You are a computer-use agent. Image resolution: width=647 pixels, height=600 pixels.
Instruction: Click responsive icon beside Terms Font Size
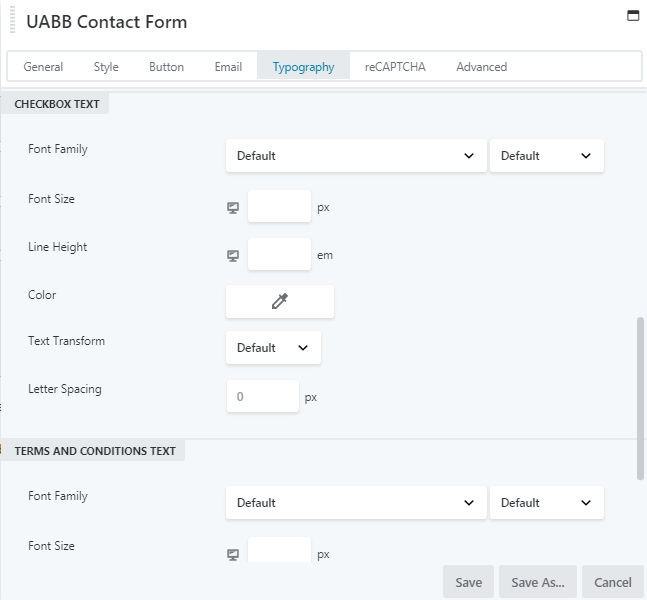coord(233,554)
